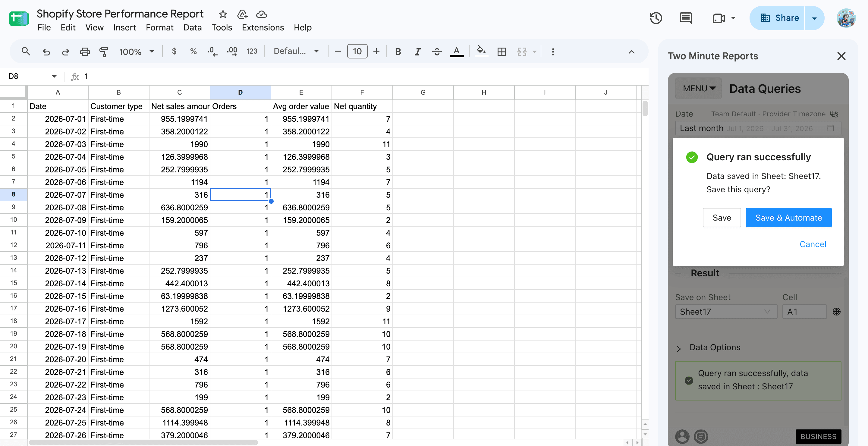Image resolution: width=868 pixels, height=446 pixels.
Task: Click the BUSINESS plan badge
Action: [x=818, y=436]
